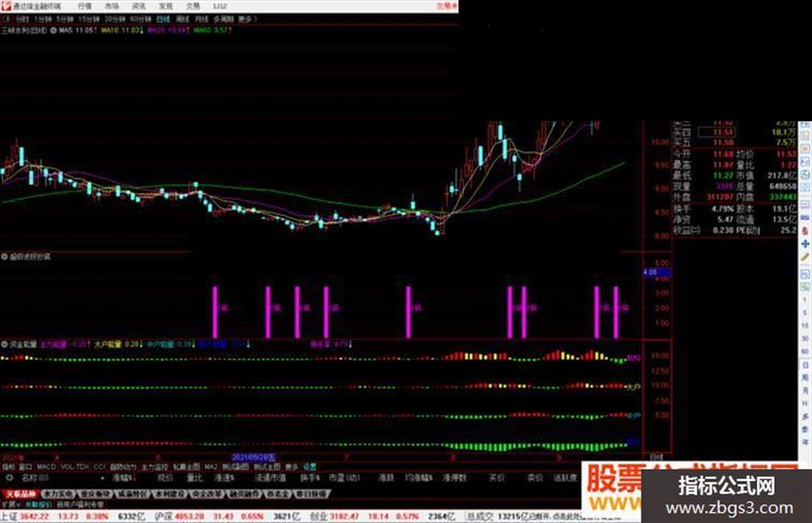Open the 交易 menu
This screenshot has height=523, width=812.
point(192,6)
